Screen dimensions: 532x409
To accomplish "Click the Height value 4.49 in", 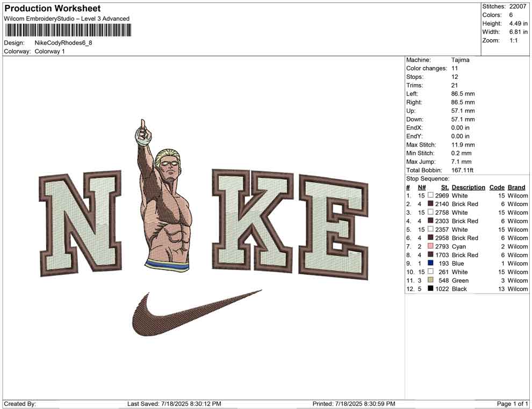I will point(518,24).
